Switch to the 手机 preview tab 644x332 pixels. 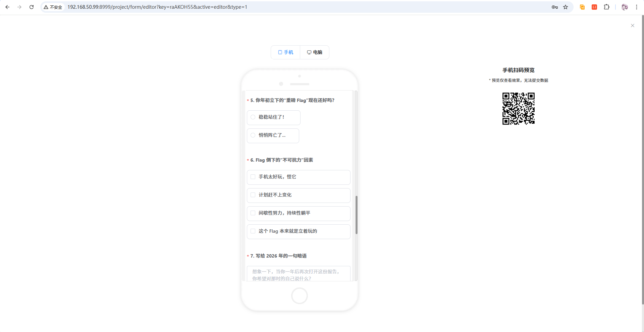tap(285, 52)
